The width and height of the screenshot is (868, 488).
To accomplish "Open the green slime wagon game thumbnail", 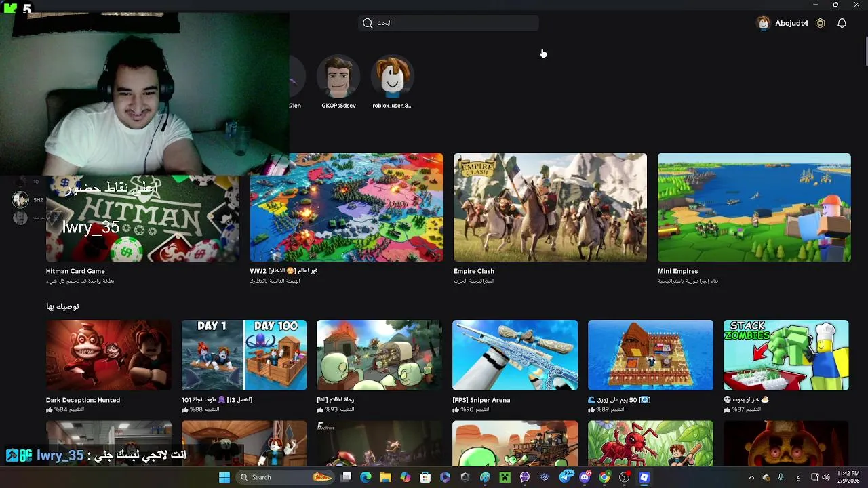I will [515, 443].
